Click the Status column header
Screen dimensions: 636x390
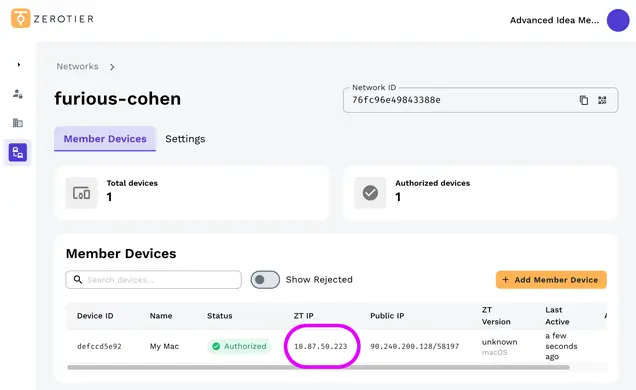pos(220,316)
